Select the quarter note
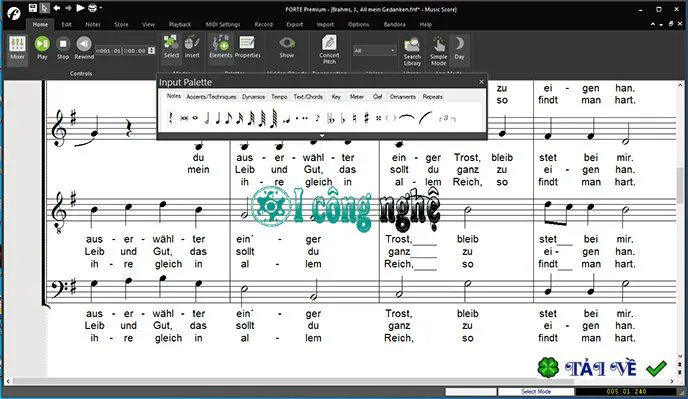 pos(218,118)
